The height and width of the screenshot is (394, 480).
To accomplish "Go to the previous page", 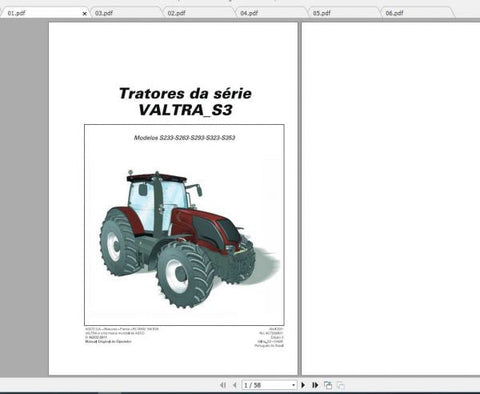I will [235, 385].
